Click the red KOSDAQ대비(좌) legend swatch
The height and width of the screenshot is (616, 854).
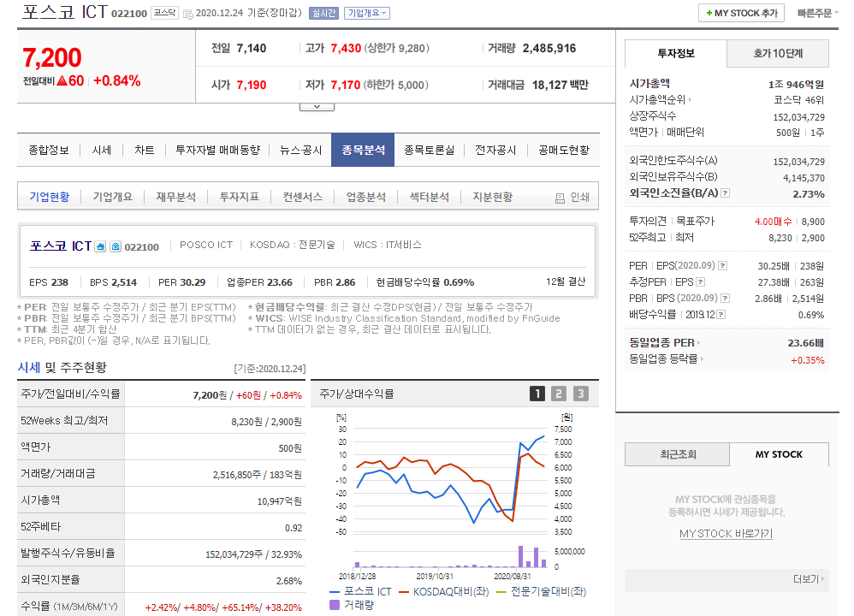pos(404,592)
